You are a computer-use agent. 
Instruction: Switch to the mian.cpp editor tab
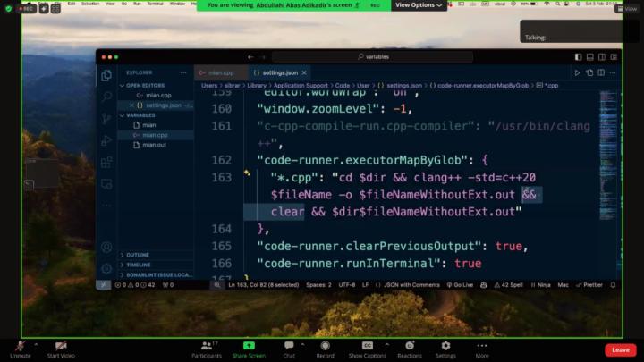point(220,72)
